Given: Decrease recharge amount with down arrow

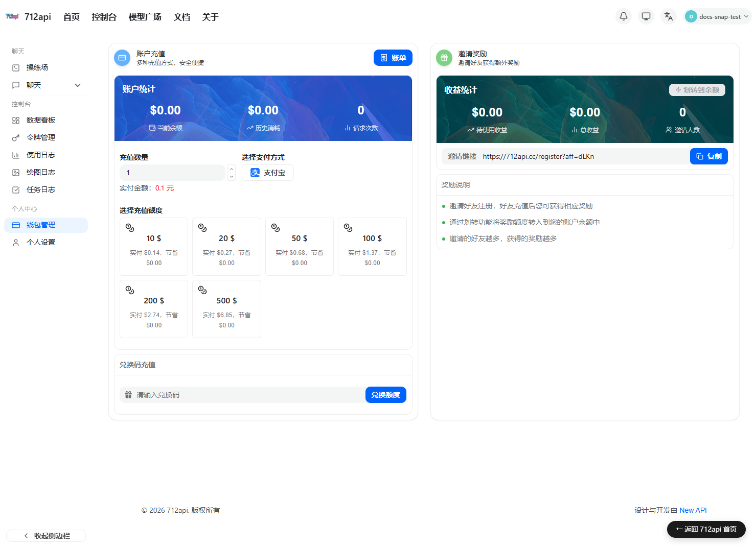Looking at the screenshot, I should (x=232, y=177).
